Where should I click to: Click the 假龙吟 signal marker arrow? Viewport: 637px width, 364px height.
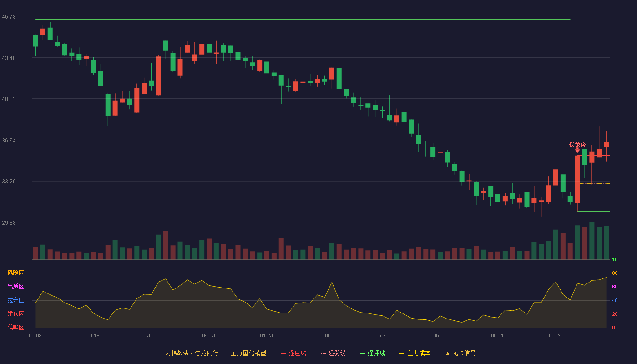coord(577,150)
